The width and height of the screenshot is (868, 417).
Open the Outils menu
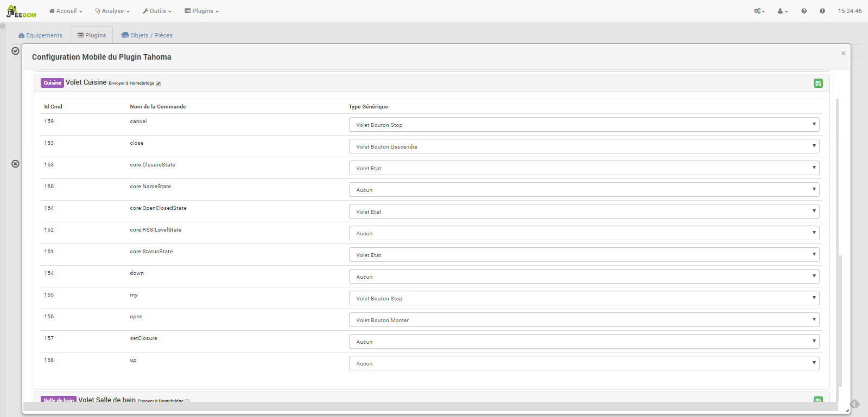[157, 11]
